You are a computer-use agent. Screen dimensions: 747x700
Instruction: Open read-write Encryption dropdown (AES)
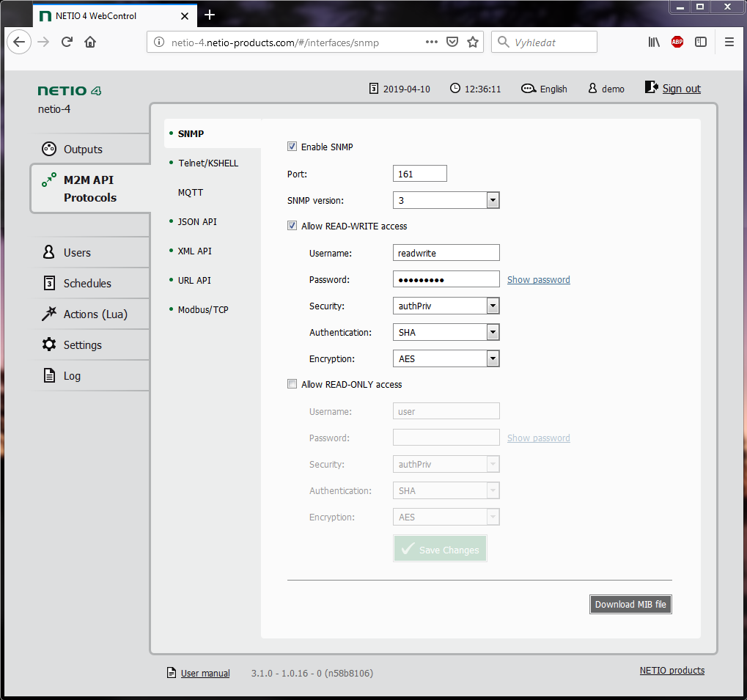(446, 358)
